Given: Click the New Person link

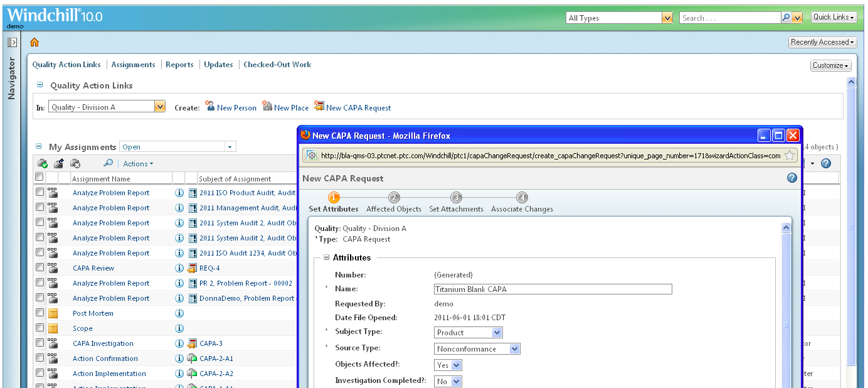Looking at the screenshot, I should [x=236, y=108].
